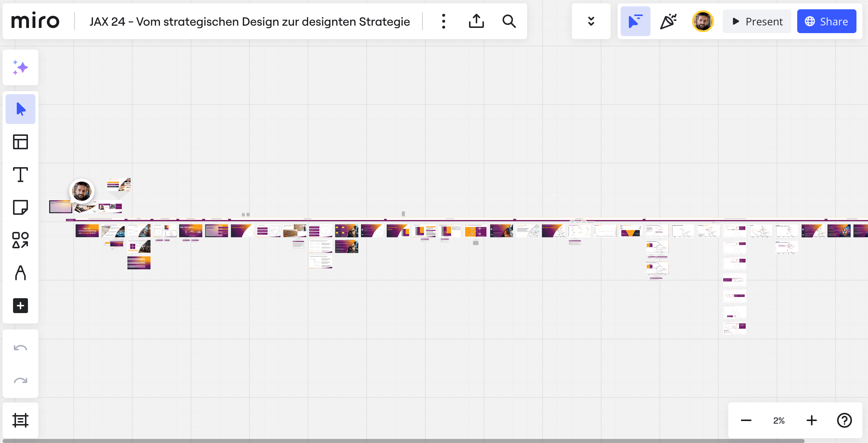This screenshot has height=443, width=868.
Task: Select the cursor selection tool
Action: [x=20, y=109]
